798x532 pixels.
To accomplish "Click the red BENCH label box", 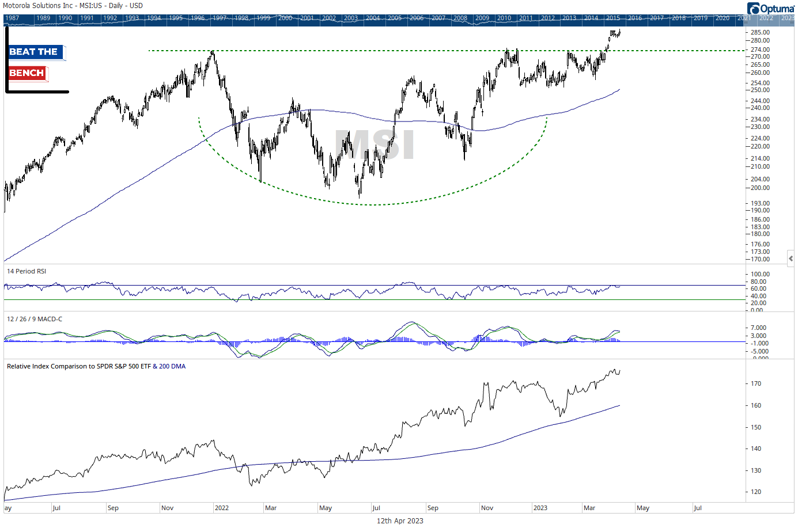I will click(x=28, y=73).
